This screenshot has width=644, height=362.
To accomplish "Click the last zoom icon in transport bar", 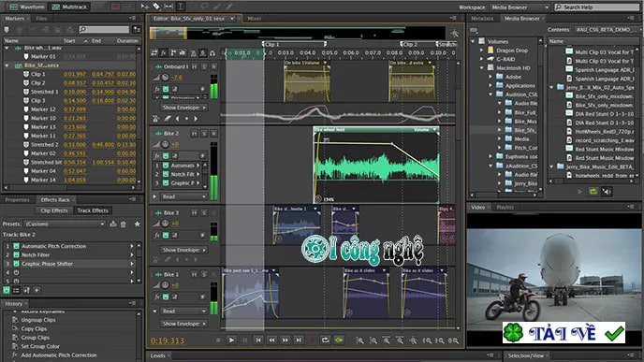I will [453, 340].
